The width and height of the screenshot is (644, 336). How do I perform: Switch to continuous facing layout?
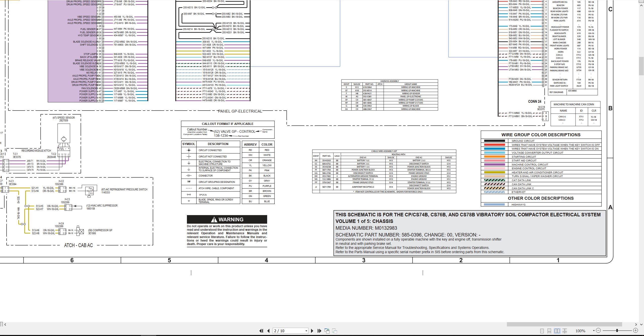[x=565, y=331]
